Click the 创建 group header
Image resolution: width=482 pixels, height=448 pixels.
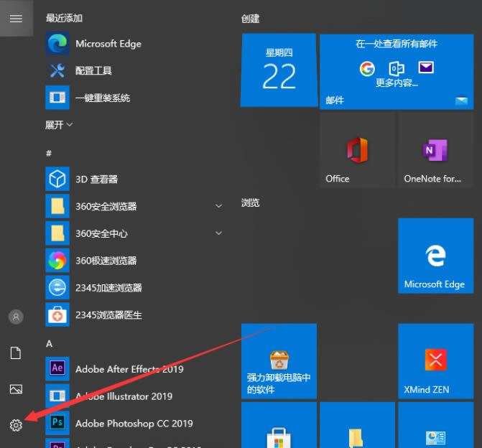[250, 19]
